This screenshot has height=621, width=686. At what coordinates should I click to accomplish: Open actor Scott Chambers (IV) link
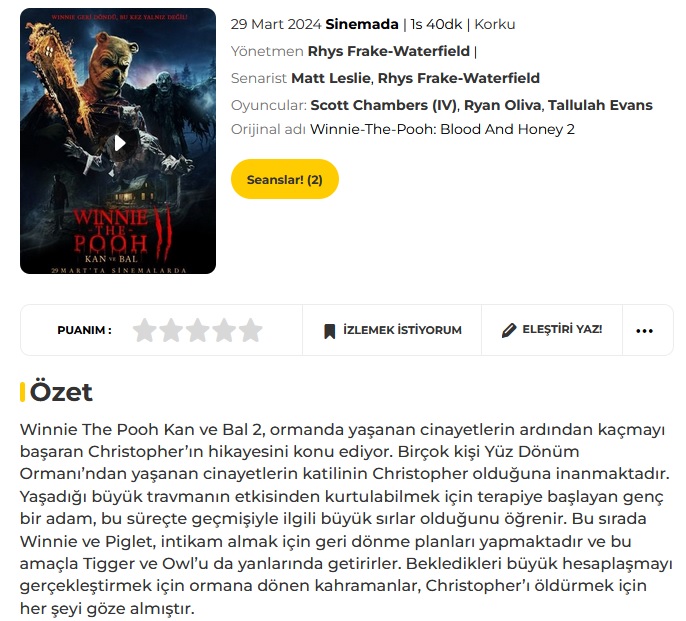coord(384,105)
